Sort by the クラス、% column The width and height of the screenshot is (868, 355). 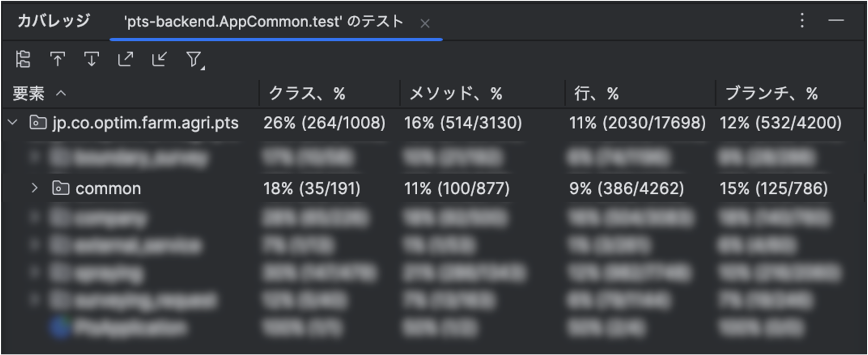(x=308, y=93)
